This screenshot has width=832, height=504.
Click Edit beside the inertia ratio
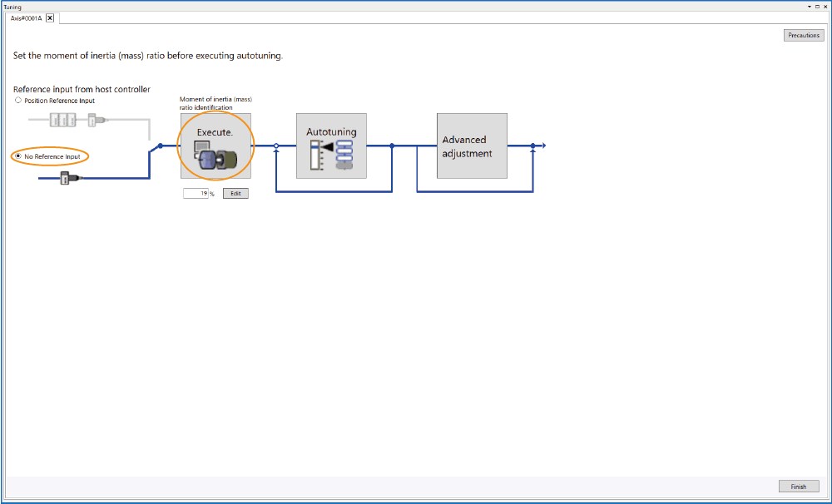(235, 193)
